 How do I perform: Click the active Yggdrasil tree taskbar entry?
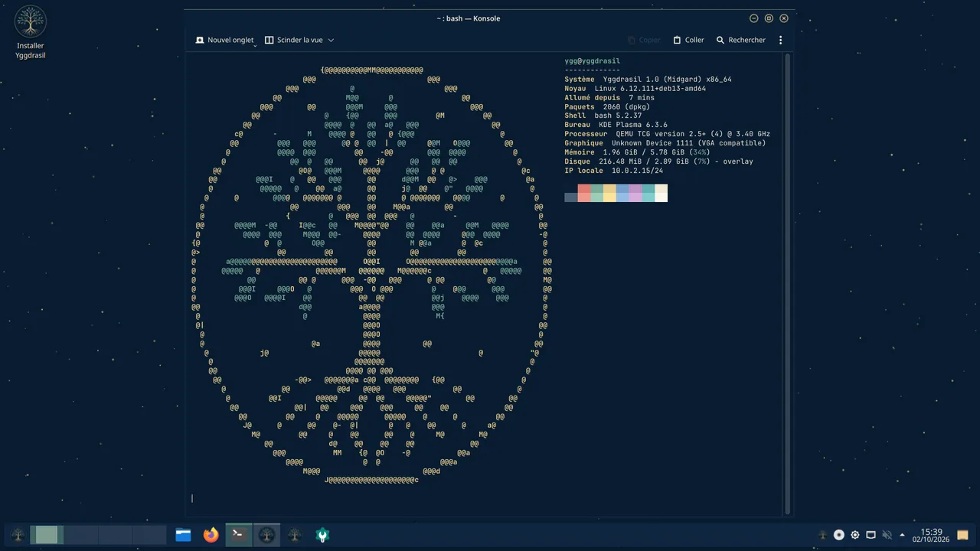click(266, 535)
